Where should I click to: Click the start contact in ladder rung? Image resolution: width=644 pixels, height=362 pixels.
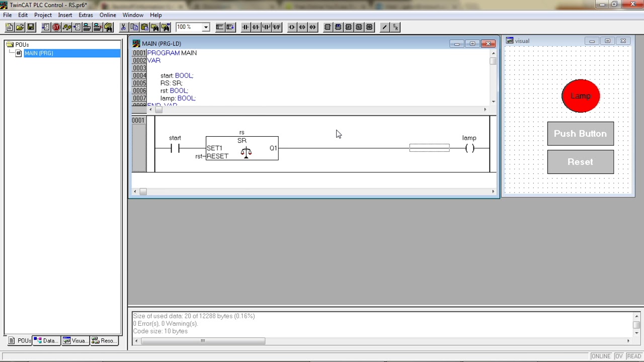tap(175, 148)
